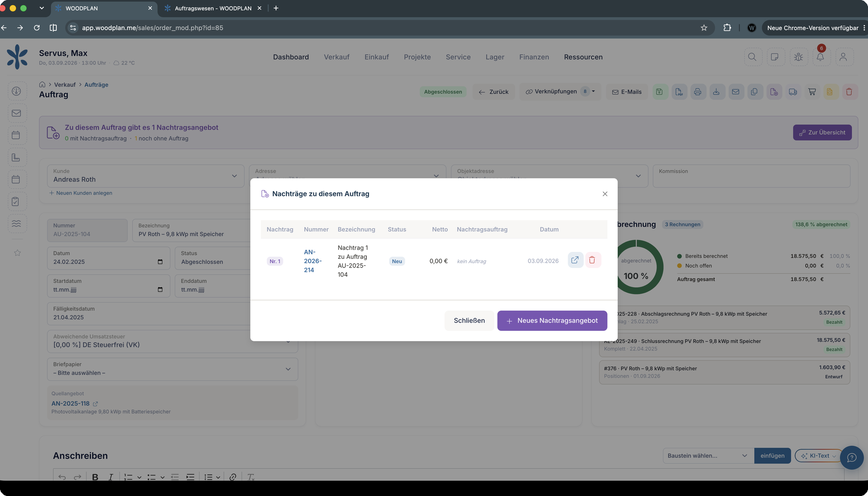Open the Kunde dropdown Andreas Roth
The image size is (868, 496).
(145, 176)
